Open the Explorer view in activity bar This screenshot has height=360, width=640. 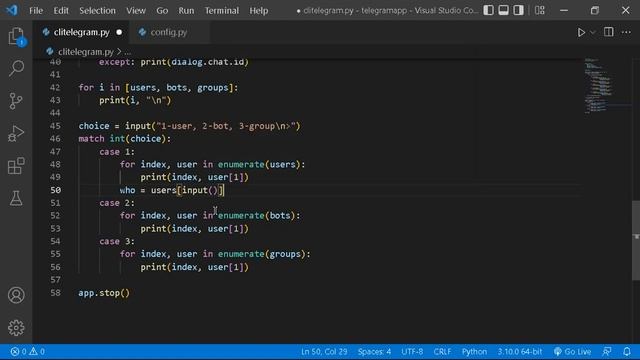click(16, 36)
